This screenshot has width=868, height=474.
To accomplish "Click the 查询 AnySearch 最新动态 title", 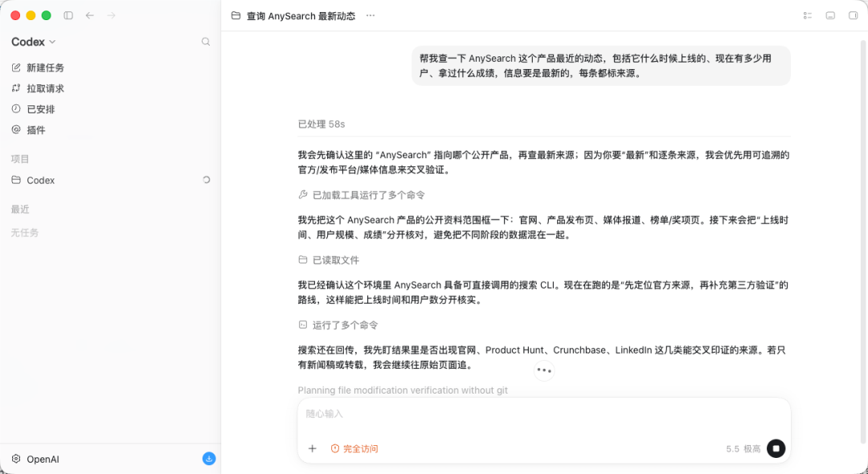I will 301,16.
